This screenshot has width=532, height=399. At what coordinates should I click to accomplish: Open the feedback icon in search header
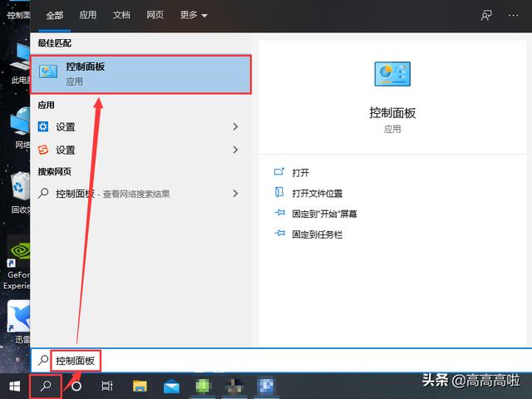point(486,16)
